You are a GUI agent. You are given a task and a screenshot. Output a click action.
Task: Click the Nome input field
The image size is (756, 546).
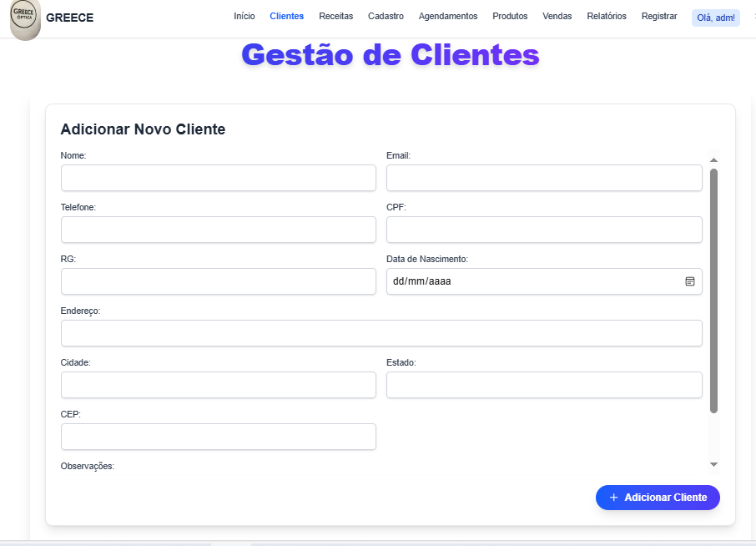point(218,177)
